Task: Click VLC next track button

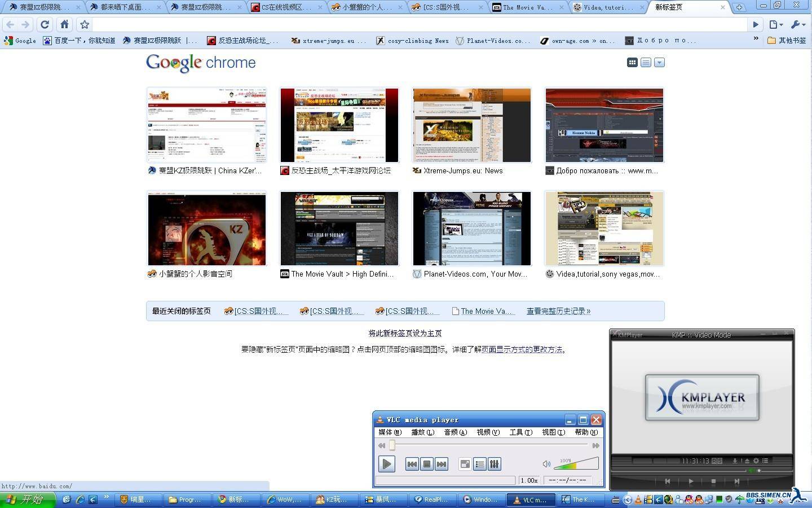Action: (x=442, y=464)
